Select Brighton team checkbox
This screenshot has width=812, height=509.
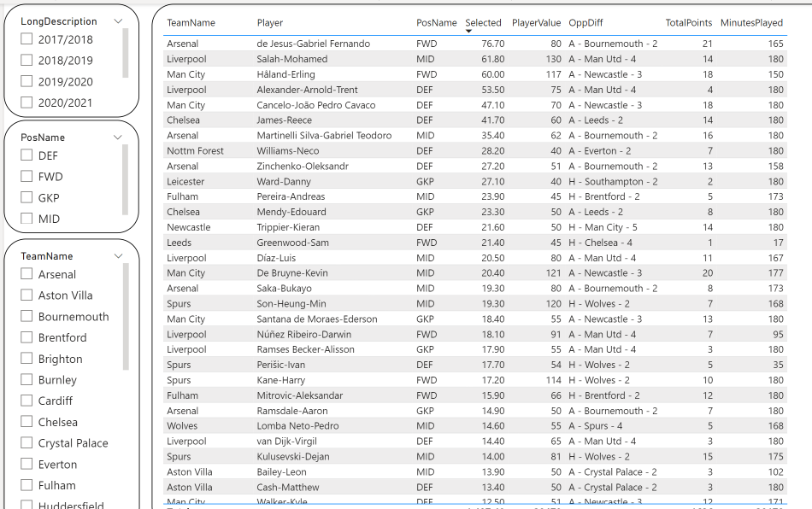tap(26, 358)
